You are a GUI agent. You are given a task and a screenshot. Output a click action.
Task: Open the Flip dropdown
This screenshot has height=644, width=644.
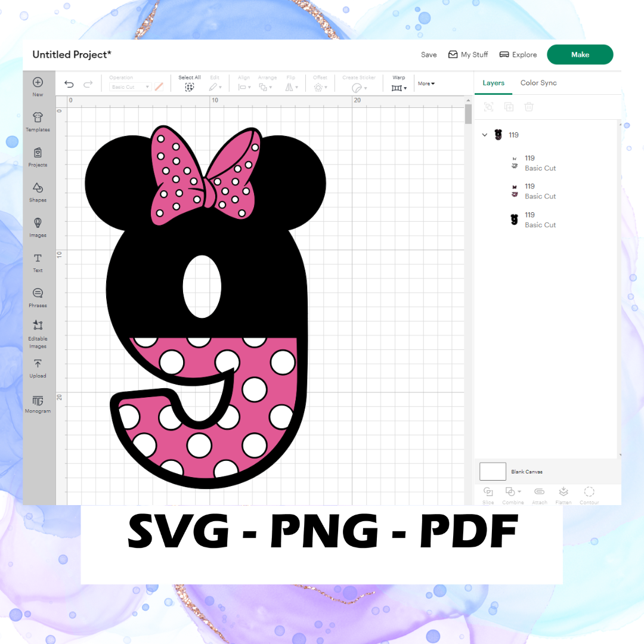291,87
